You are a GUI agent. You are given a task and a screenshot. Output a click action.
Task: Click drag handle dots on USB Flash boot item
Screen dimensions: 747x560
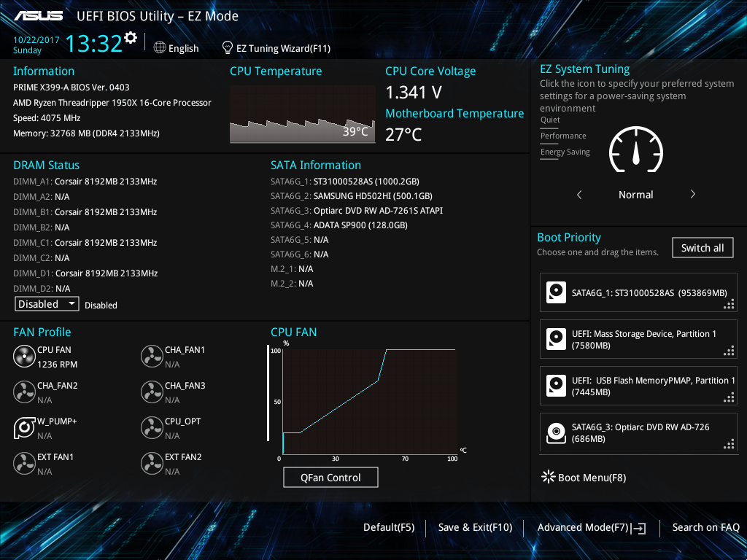coord(729,397)
